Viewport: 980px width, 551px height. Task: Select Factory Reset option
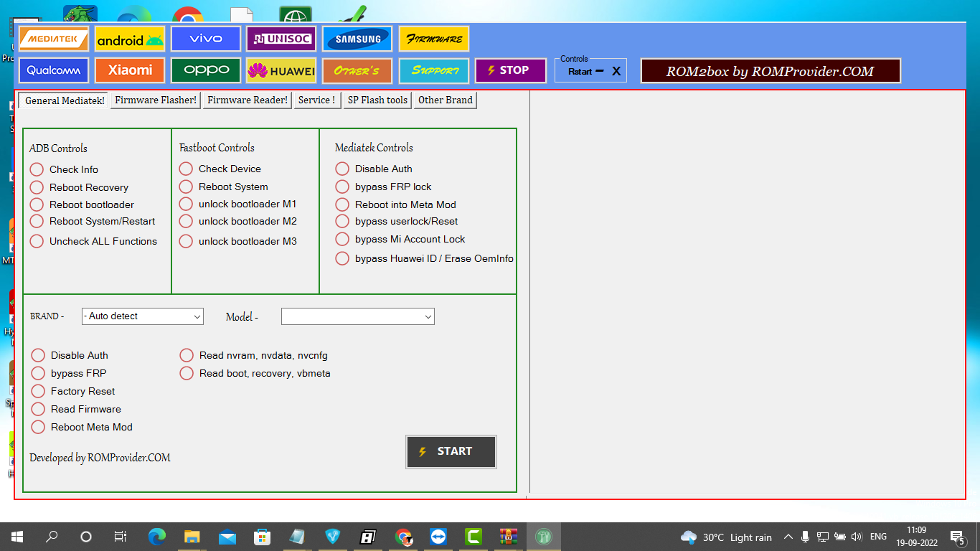coord(73,391)
